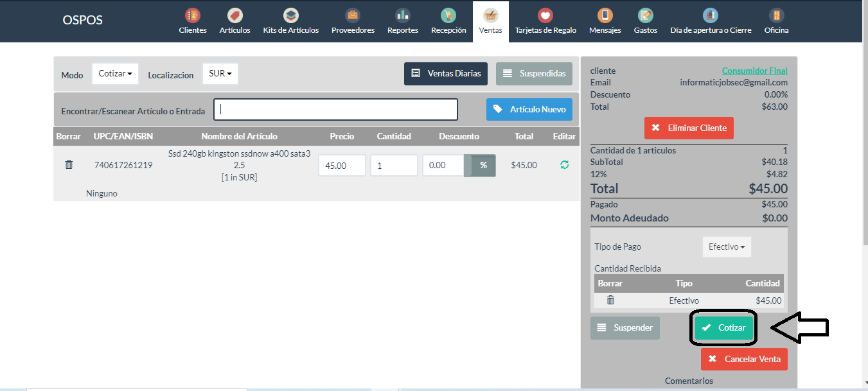Open the Clientes module icon

click(x=192, y=15)
